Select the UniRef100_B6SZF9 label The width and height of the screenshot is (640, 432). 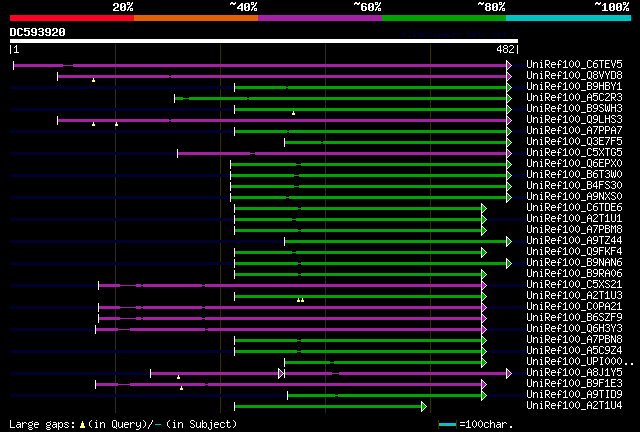click(x=574, y=318)
